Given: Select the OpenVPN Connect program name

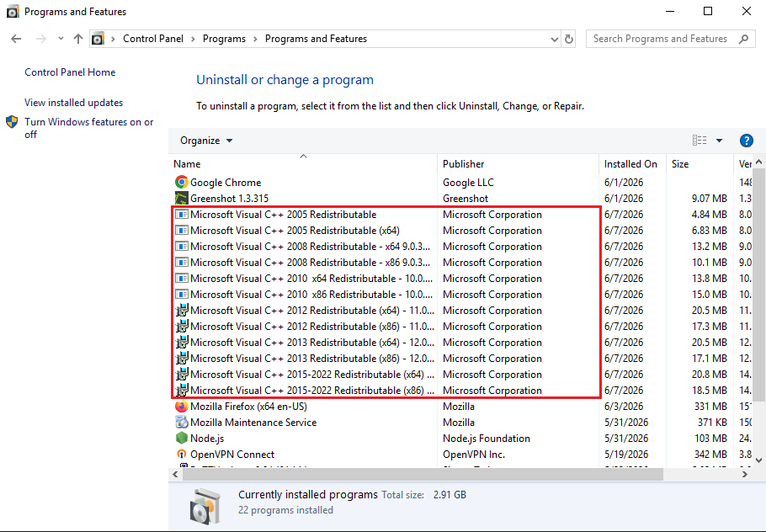Looking at the screenshot, I should click(x=232, y=455).
